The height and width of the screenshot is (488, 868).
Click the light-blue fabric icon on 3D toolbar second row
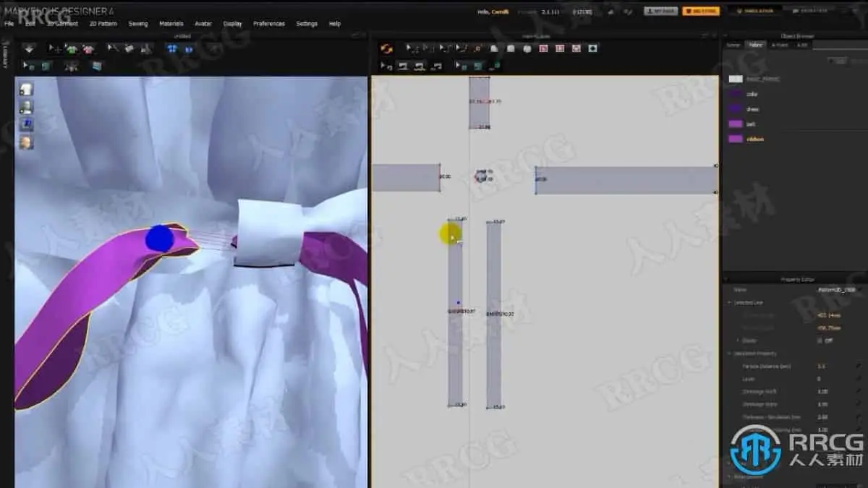pyautogui.click(x=96, y=66)
